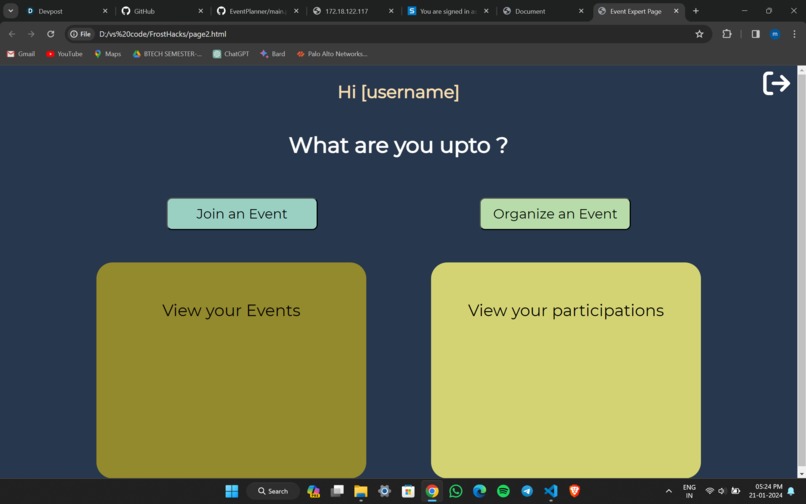Open the Palo Alto Networks bookmark
Viewport: 806px width, 504px height.
(332, 53)
